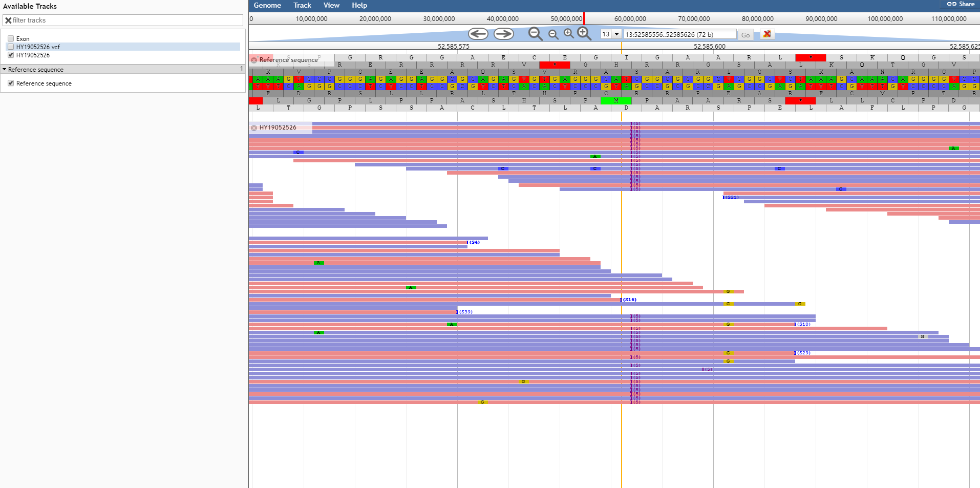Open the Track menu
This screenshot has height=488, width=980.
tap(302, 5)
